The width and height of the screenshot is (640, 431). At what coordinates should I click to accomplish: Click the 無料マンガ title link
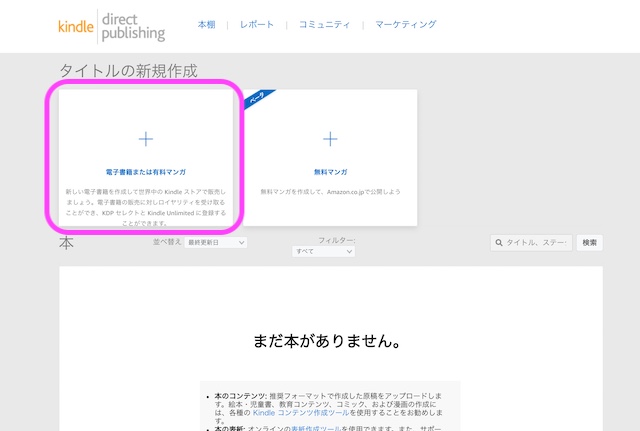[330, 172]
